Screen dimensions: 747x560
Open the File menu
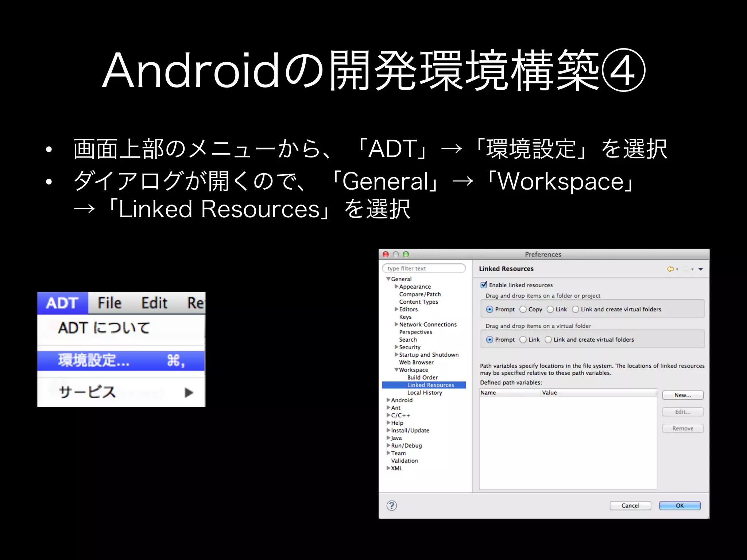point(109,303)
